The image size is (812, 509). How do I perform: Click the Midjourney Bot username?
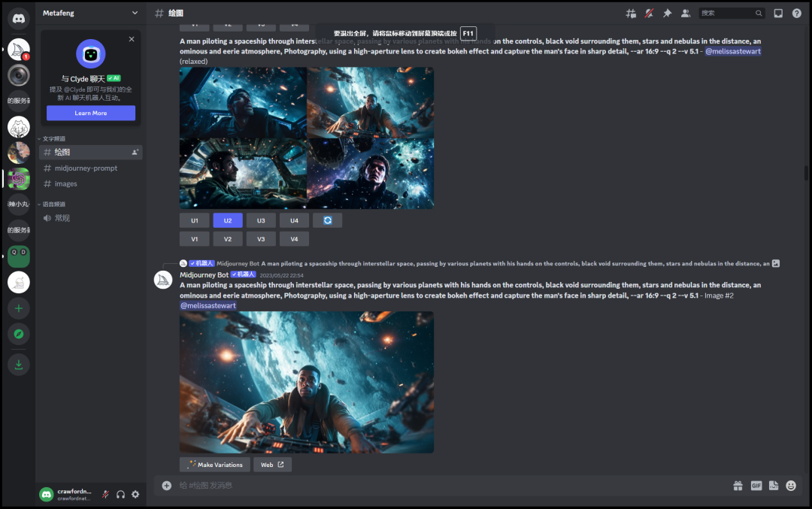[x=204, y=275]
